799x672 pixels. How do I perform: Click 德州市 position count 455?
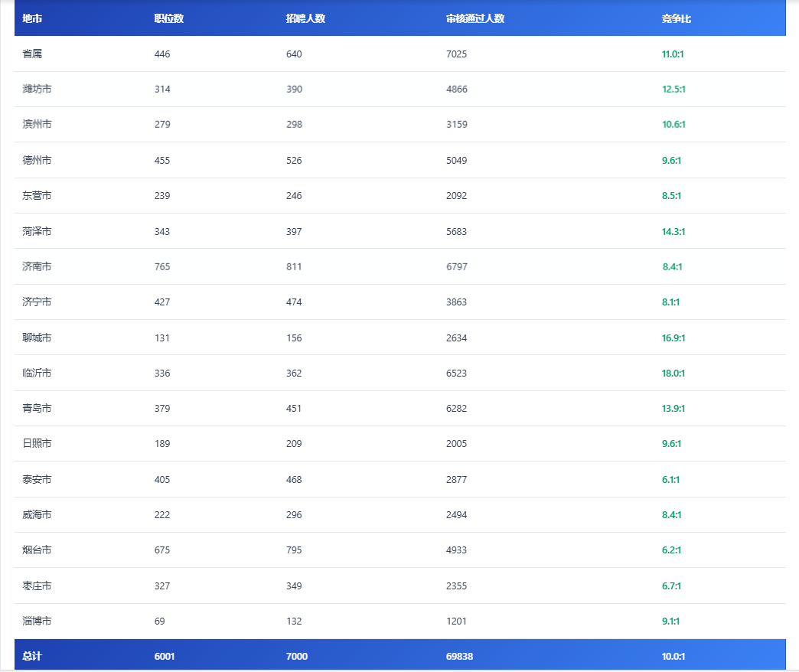pyautogui.click(x=161, y=160)
